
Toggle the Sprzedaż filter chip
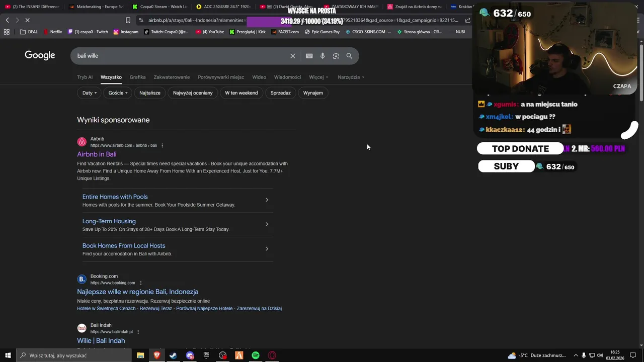pyautogui.click(x=280, y=93)
